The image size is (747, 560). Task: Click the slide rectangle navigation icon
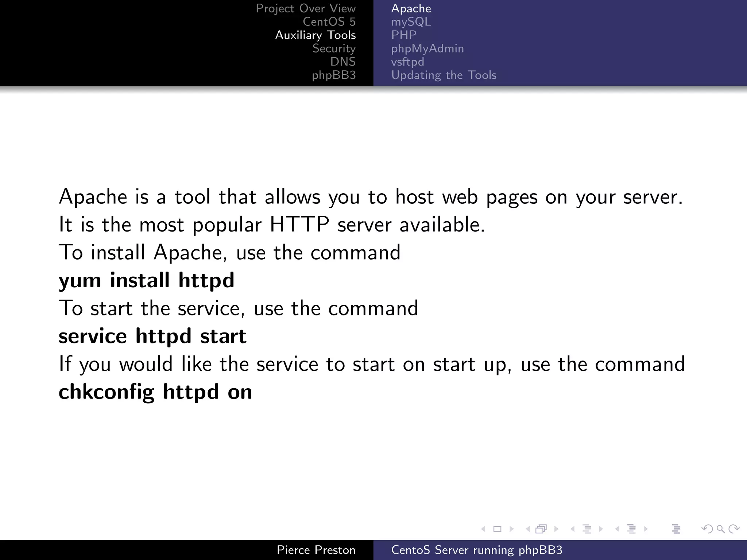point(497,529)
